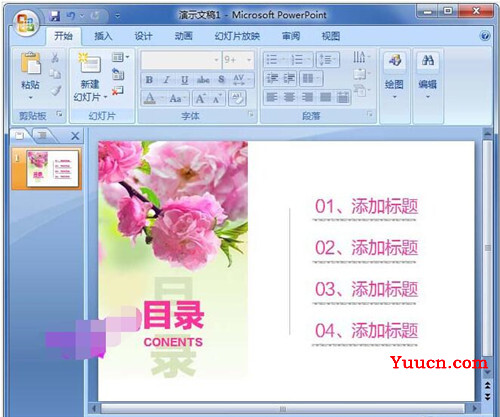
Task: Copy the selection icon
Action: [x=55, y=74]
